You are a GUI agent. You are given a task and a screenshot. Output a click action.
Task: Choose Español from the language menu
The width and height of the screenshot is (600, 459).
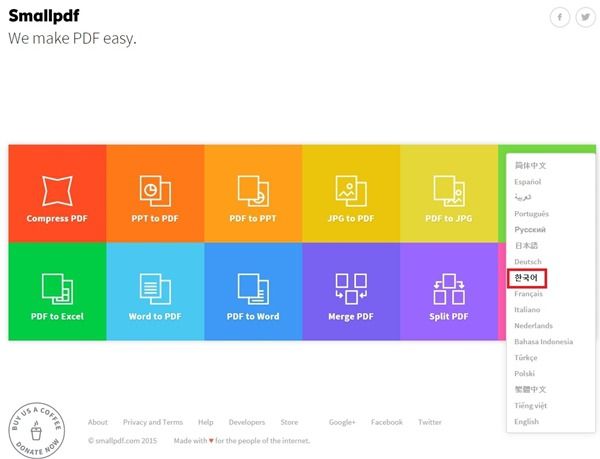point(527,182)
